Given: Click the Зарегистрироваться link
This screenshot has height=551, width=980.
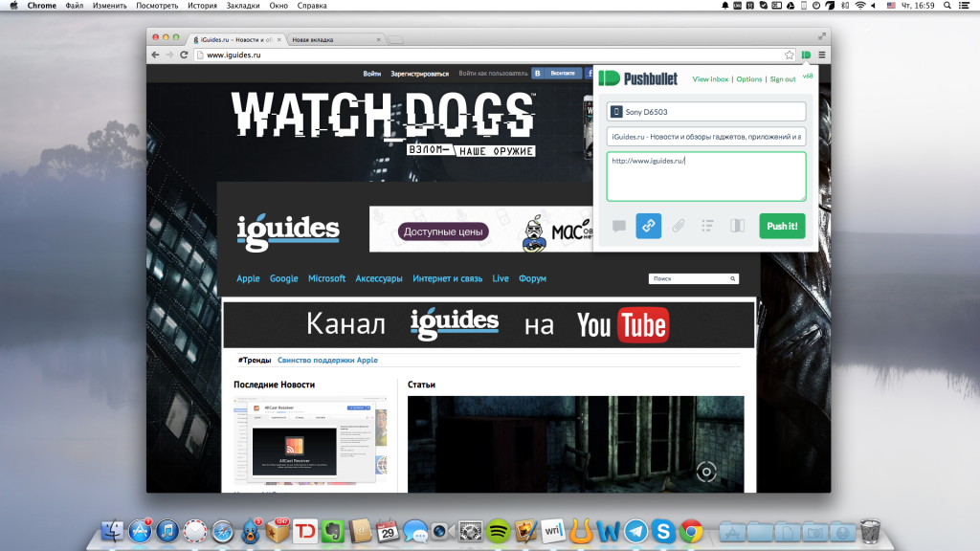Looking at the screenshot, I should click(419, 74).
